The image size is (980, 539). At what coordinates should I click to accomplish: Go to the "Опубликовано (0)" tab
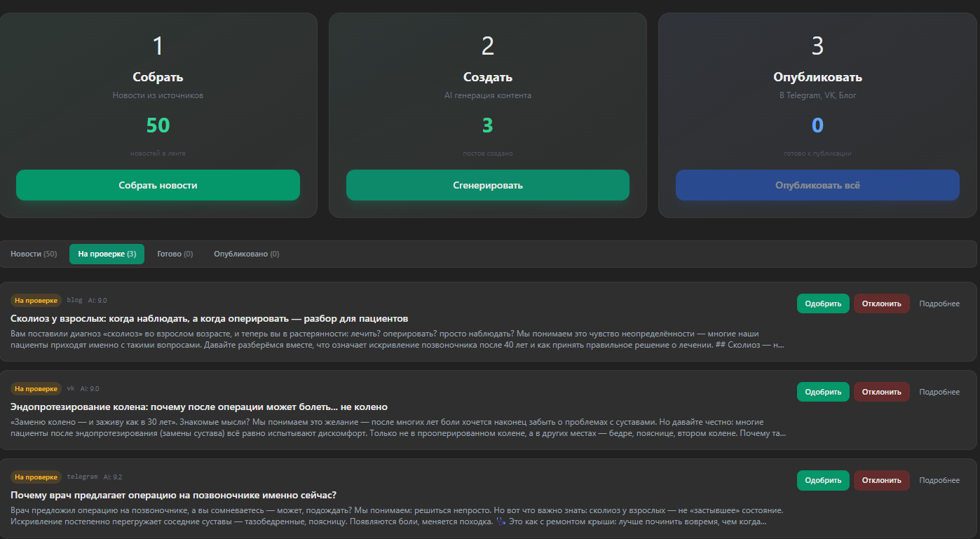click(x=246, y=254)
